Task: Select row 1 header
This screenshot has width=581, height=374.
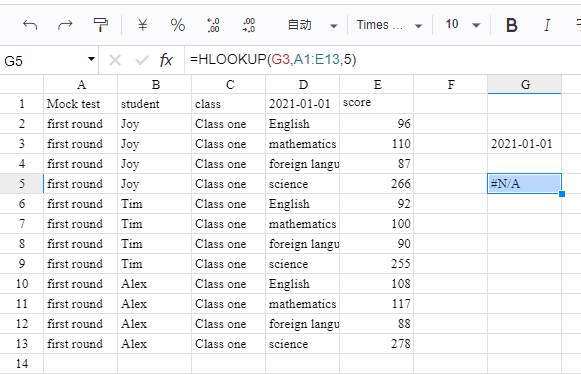Action: pyautogui.click(x=22, y=104)
